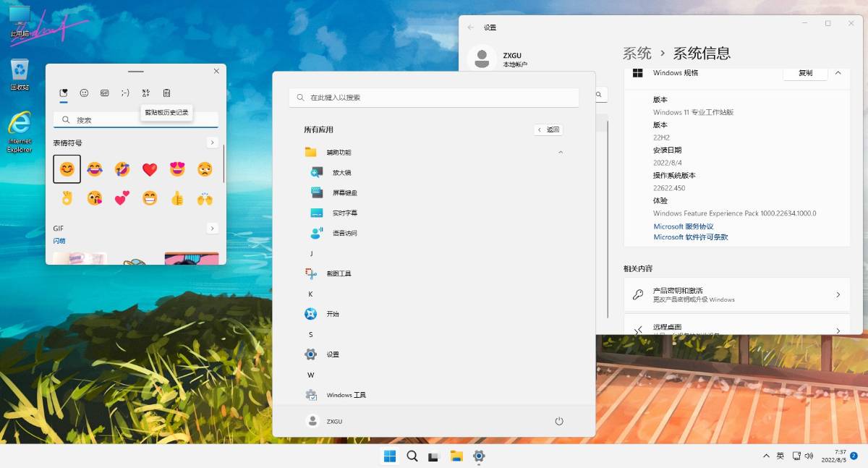Open ZXGU user account menu in Start
The image size is (868, 468).
[x=325, y=421]
